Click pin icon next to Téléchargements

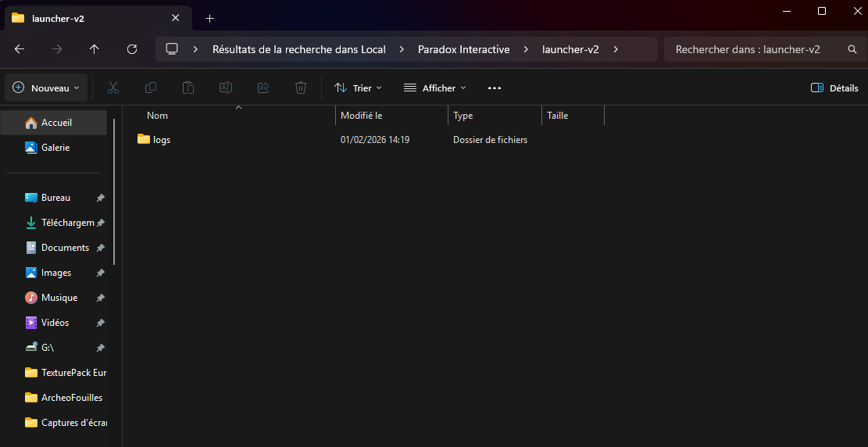click(100, 223)
